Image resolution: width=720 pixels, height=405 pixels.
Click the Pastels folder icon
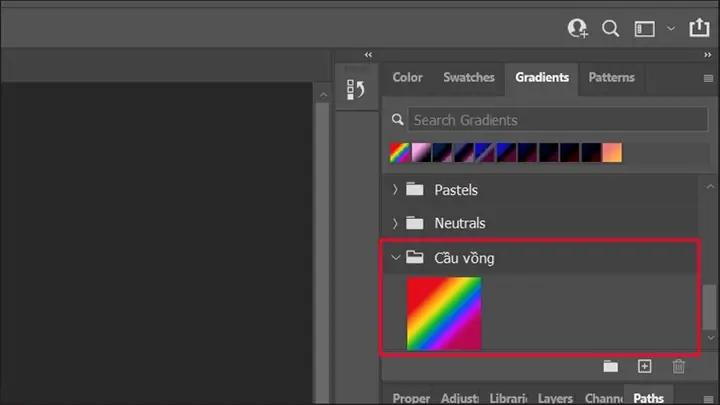coord(415,189)
